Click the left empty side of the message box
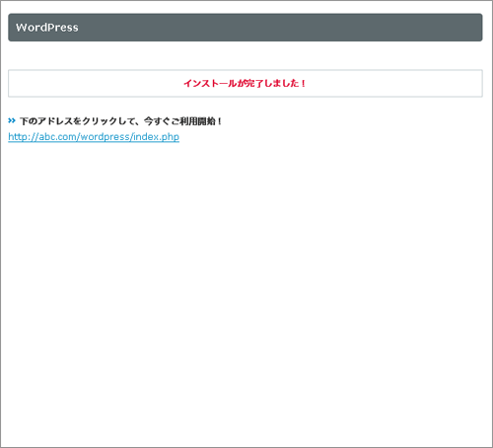 pyautogui.click(x=96, y=83)
